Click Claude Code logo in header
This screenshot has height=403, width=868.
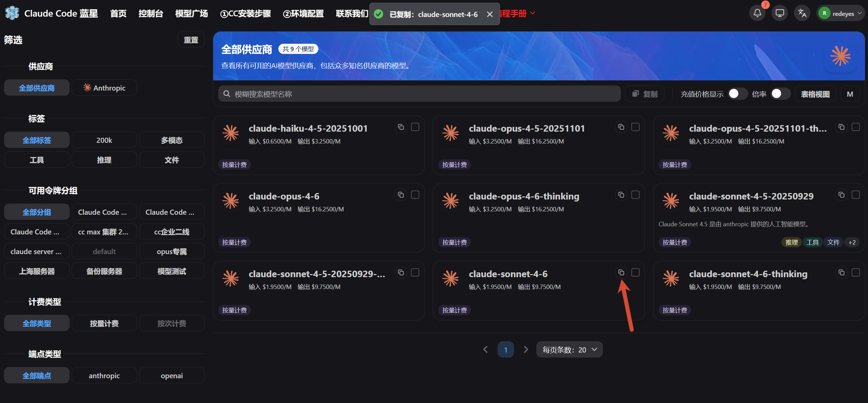tap(12, 13)
